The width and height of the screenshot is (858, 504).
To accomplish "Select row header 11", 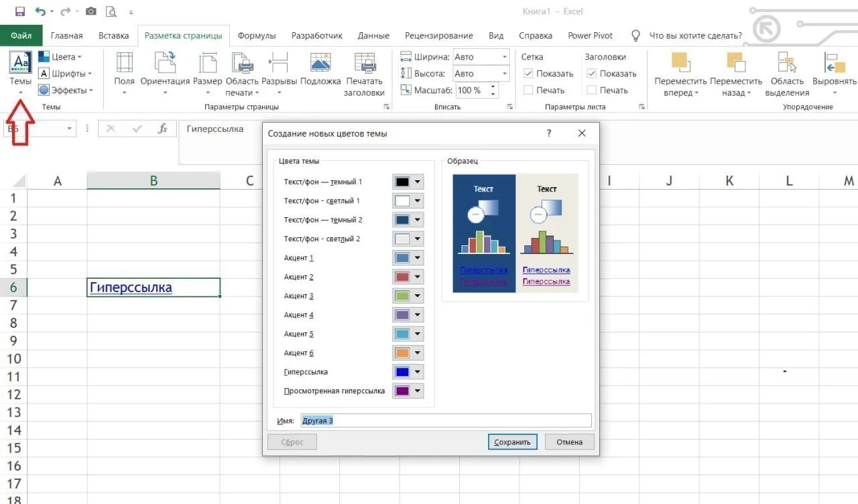I will [13, 377].
